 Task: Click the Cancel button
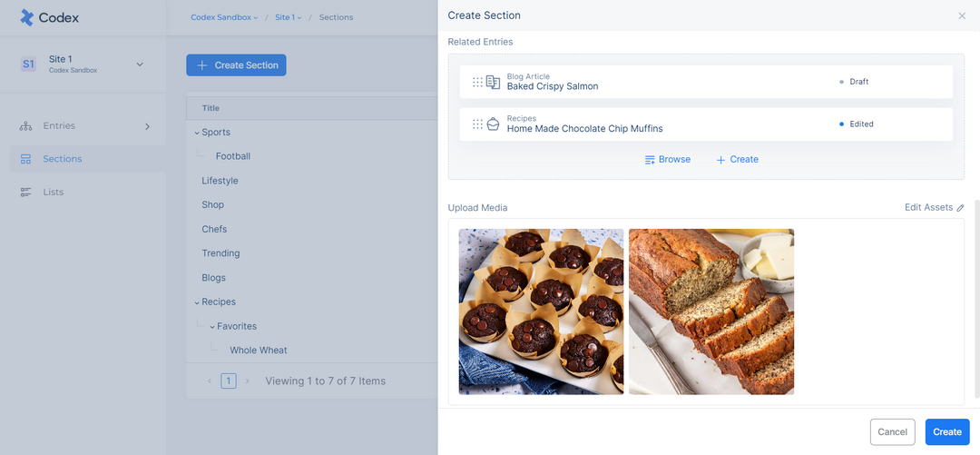pyautogui.click(x=892, y=432)
